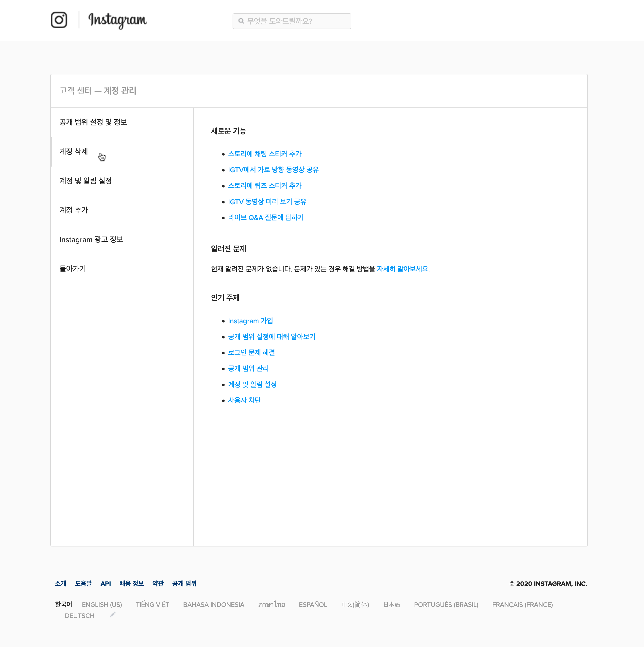Click 고객 센터 in the breadcrumb header
This screenshot has width=644, height=647.
coord(75,91)
